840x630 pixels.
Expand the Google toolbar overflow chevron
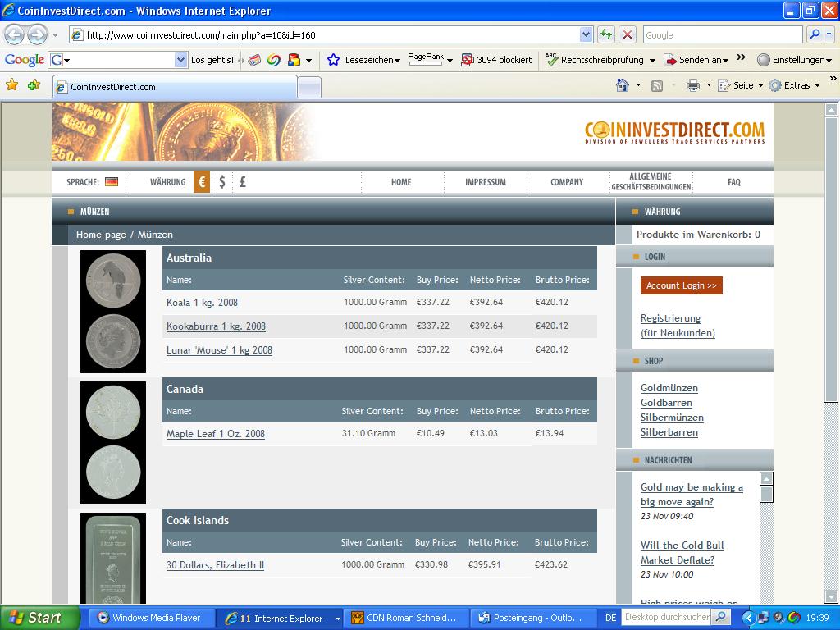741,57
